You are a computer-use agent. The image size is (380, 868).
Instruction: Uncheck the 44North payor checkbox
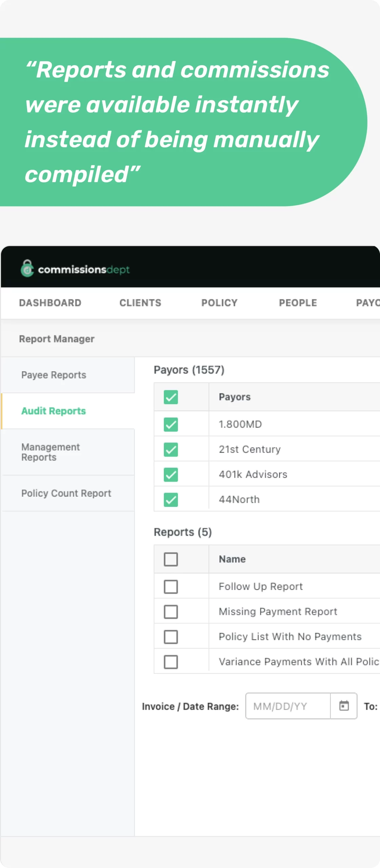click(171, 500)
